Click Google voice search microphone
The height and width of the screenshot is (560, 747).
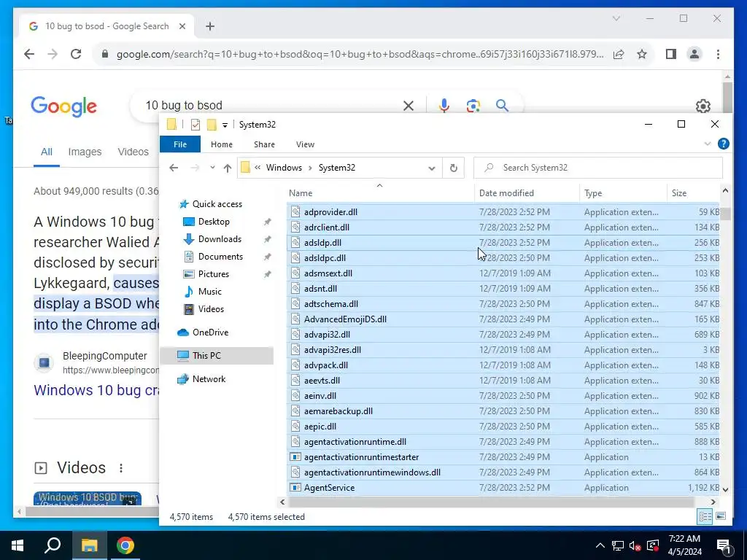point(444,105)
